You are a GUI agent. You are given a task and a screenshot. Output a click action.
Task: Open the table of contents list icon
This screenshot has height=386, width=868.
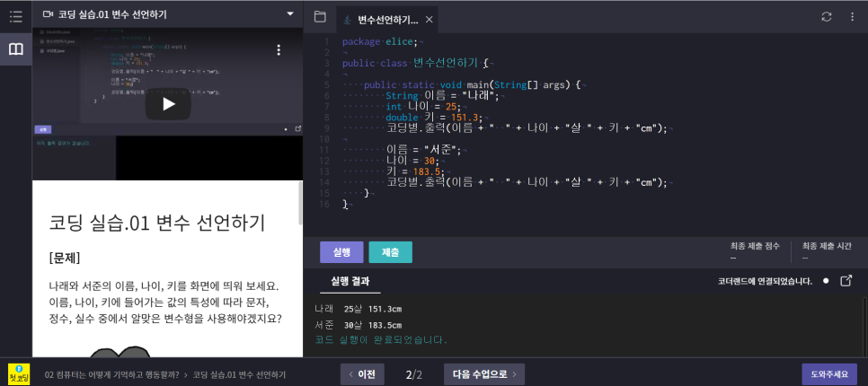click(x=16, y=16)
